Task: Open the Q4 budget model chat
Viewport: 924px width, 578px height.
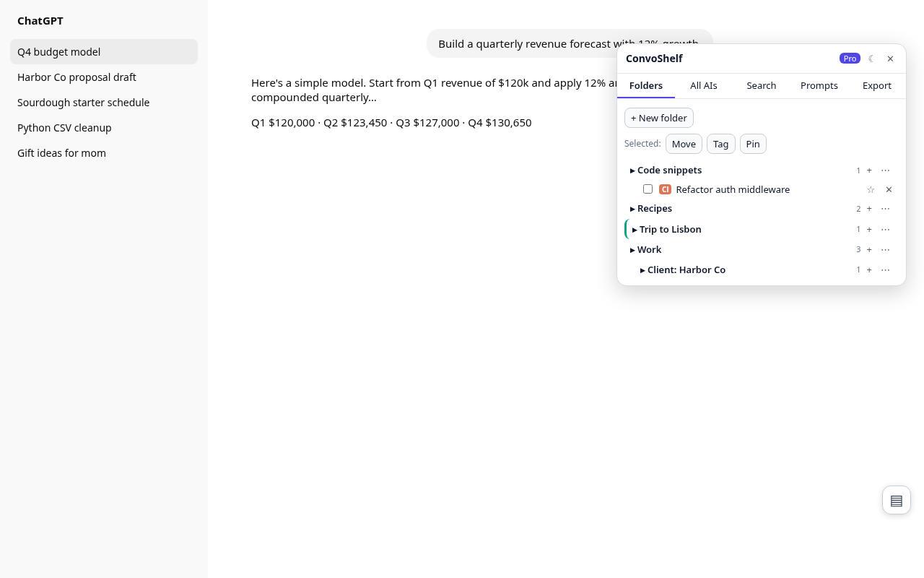Action: (x=104, y=52)
